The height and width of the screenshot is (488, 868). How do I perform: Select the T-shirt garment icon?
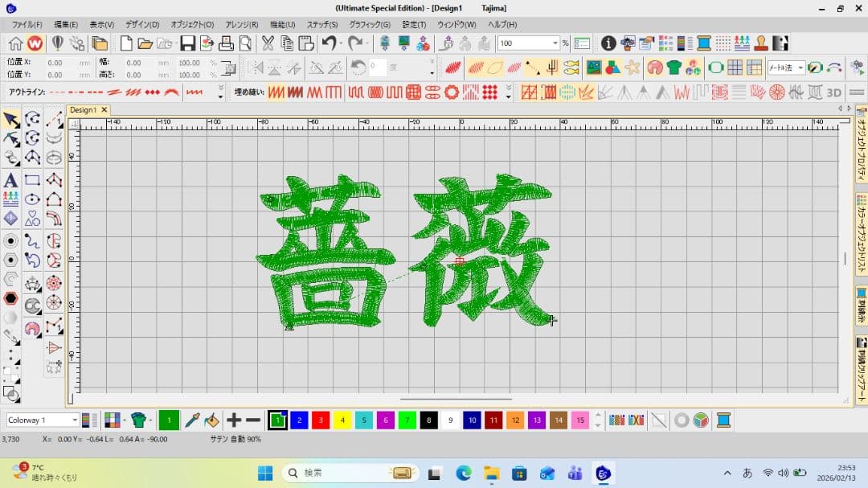click(x=674, y=69)
